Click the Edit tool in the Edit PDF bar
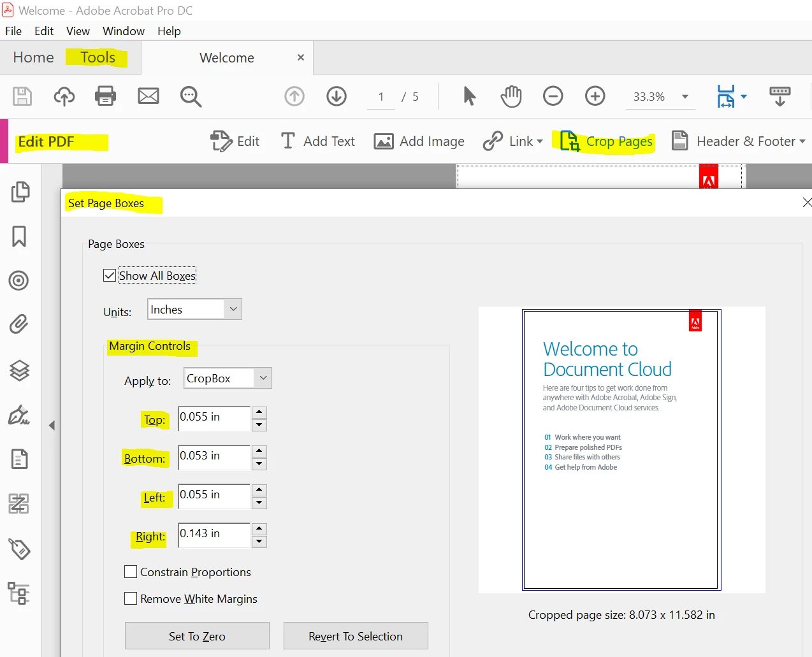The image size is (812, 657). pyautogui.click(x=235, y=141)
